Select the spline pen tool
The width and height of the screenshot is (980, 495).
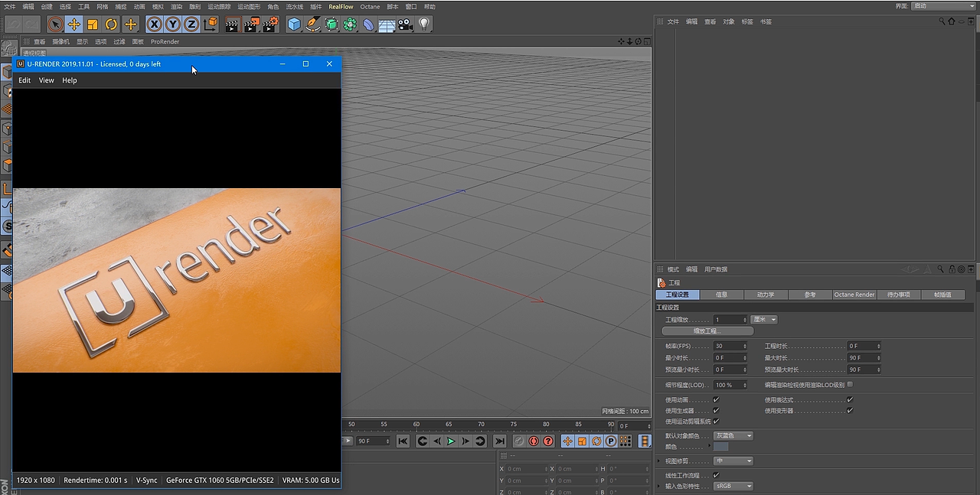coord(312,24)
